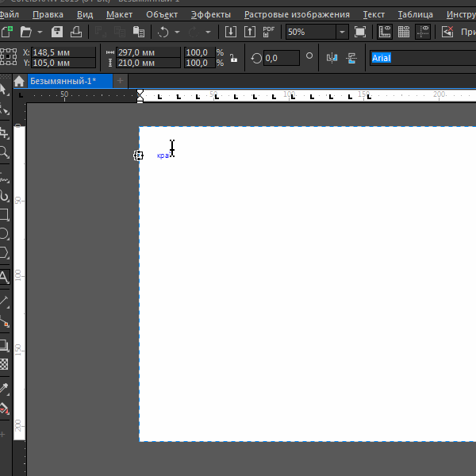Expand the zoom levels dropdown arrow
Viewport: 476px width, 476px height.
pyautogui.click(x=342, y=32)
